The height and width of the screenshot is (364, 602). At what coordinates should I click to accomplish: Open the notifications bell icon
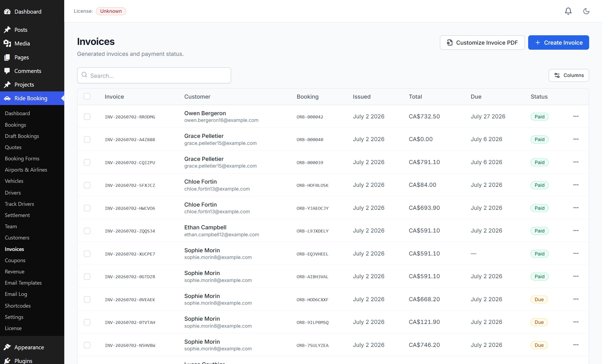pyautogui.click(x=568, y=11)
